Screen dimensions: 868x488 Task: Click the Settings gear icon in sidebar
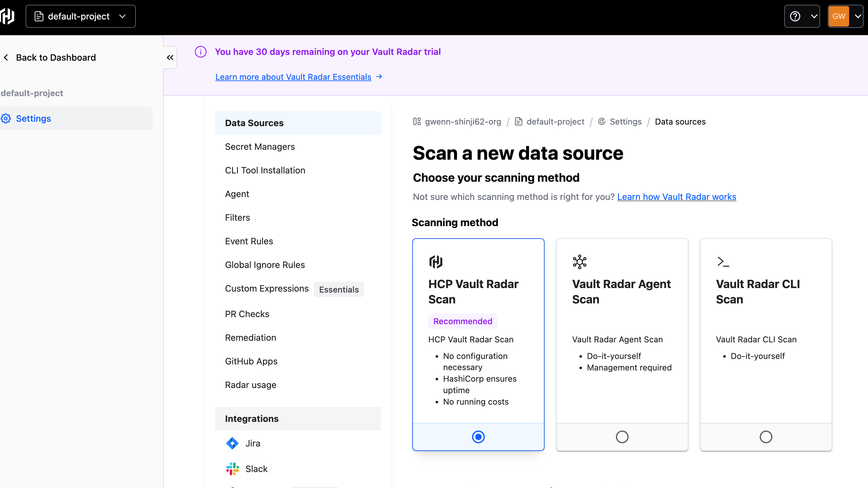coord(6,118)
